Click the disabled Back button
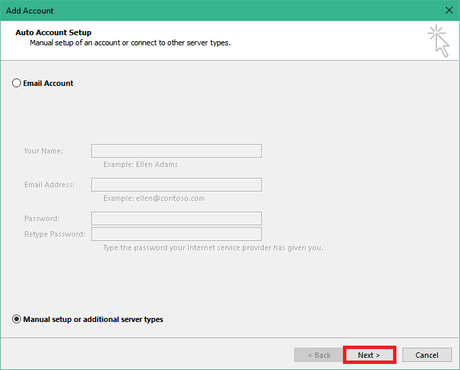 319,355
